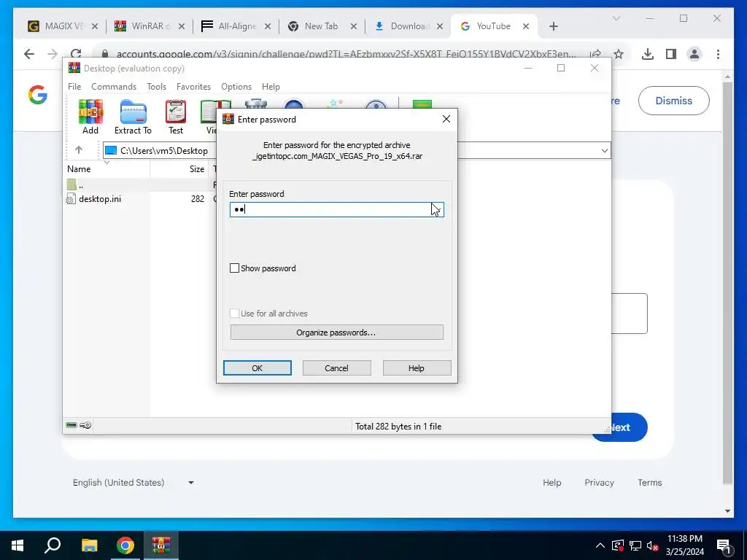Screen dimensions: 747x560
Task: Click the Organize passwords... button
Action: [337, 332]
